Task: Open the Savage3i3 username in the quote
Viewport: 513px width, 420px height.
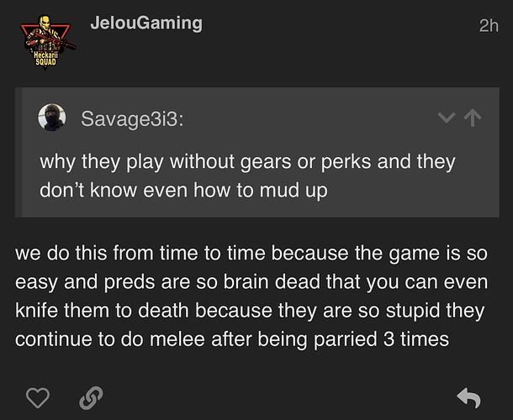Action: pos(132,118)
